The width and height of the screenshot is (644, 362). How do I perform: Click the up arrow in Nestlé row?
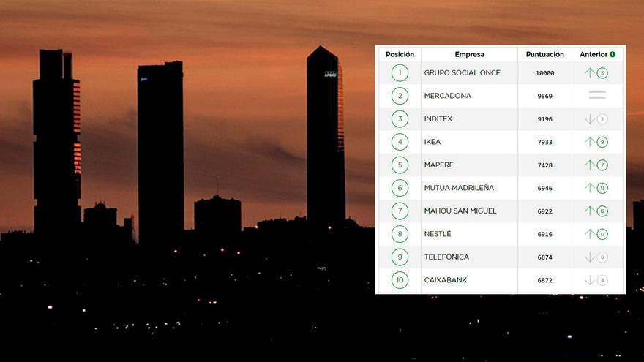click(590, 234)
